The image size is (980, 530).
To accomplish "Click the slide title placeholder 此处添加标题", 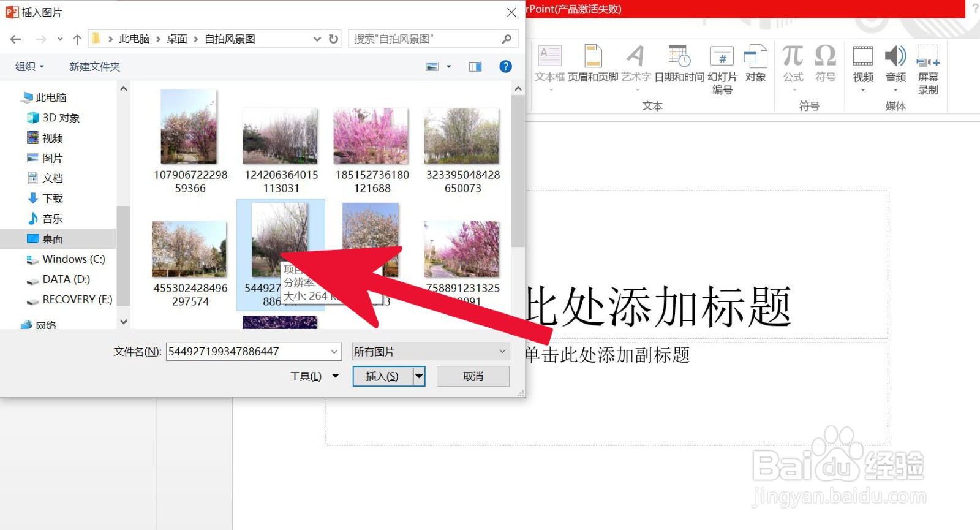I will [x=658, y=306].
